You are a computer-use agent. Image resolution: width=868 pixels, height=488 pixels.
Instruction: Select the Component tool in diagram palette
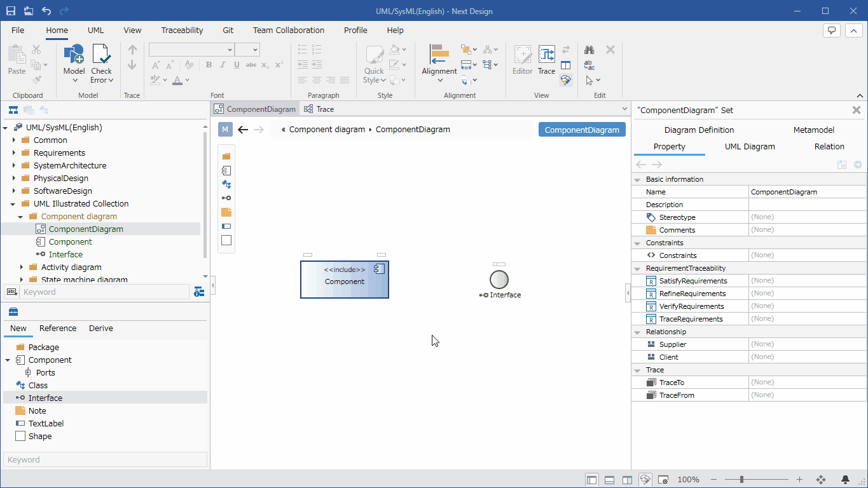(x=226, y=170)
